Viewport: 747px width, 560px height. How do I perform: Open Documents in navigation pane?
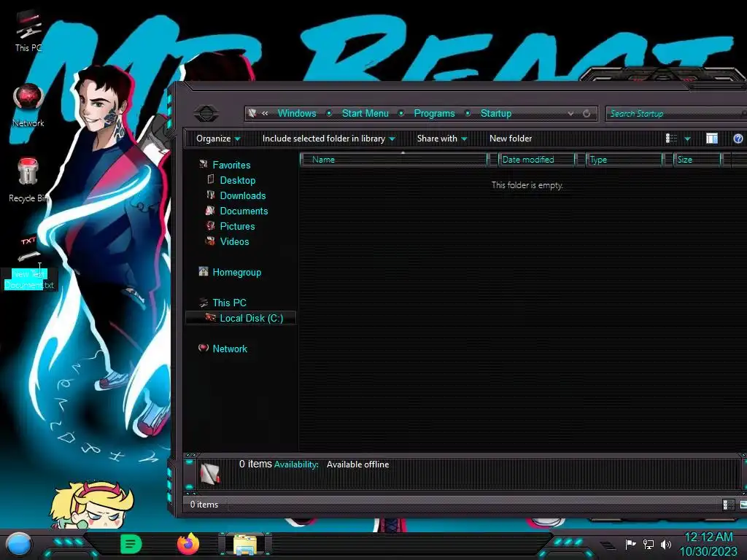[244, 211]
